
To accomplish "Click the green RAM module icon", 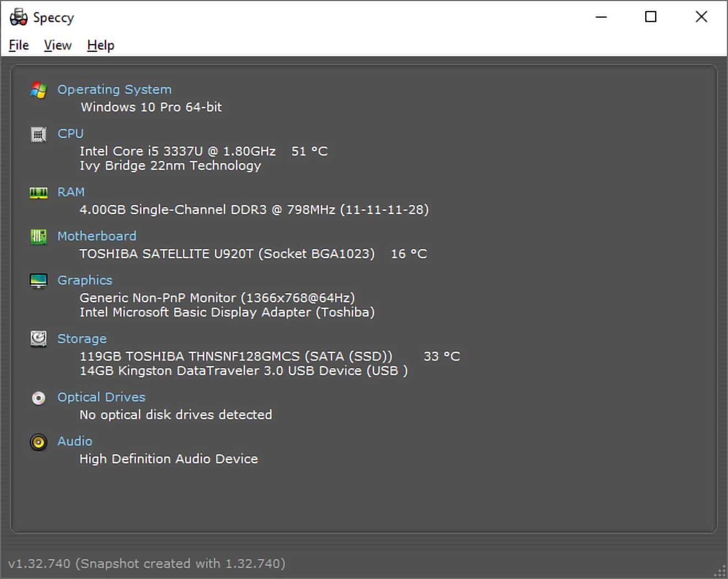I will pyautogui.click(x=38, y=192).
